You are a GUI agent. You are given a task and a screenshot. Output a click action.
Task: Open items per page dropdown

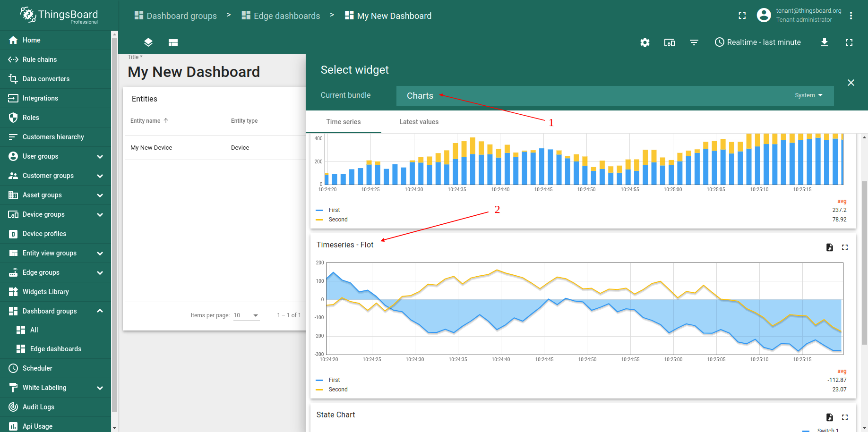pyautogui.click(x=247, y=315)
